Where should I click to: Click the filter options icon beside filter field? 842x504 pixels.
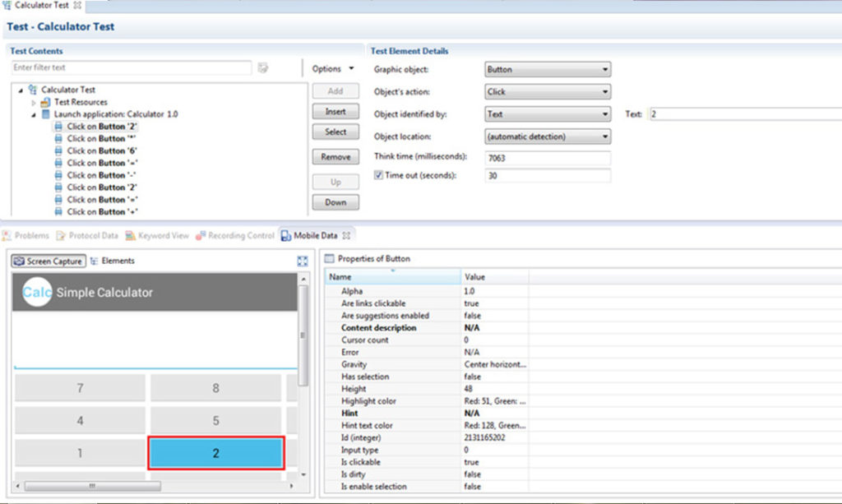tap(262, 68)
